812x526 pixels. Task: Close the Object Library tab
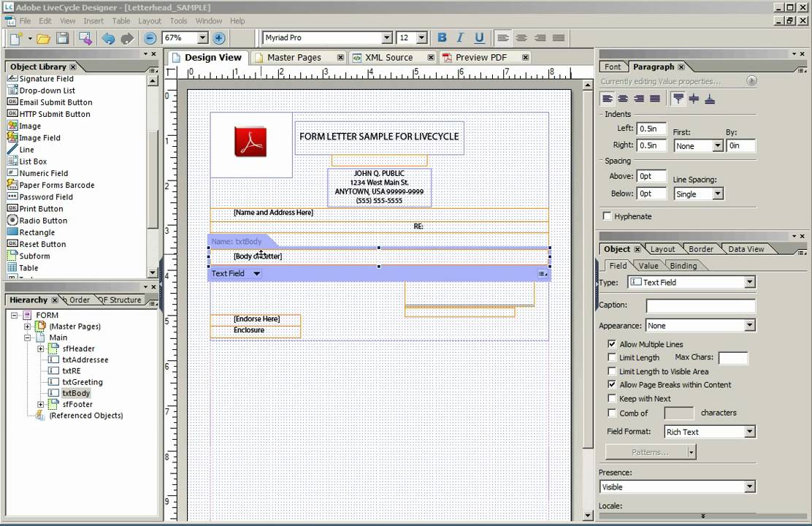[73, 67]
